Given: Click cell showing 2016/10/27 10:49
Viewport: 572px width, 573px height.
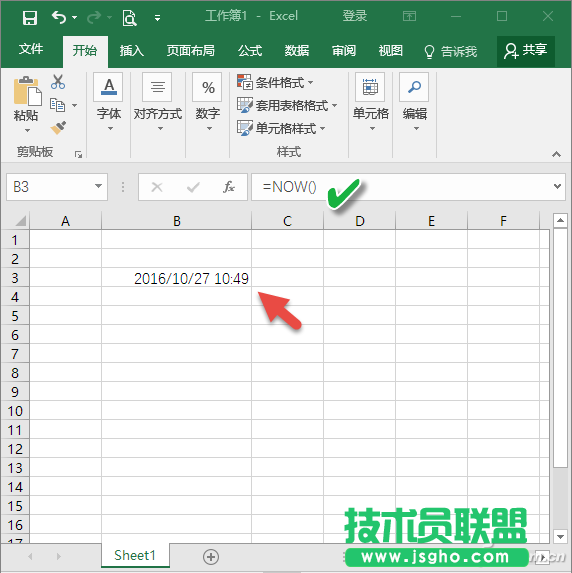Looking at the screenshot, I should [177, 278].
